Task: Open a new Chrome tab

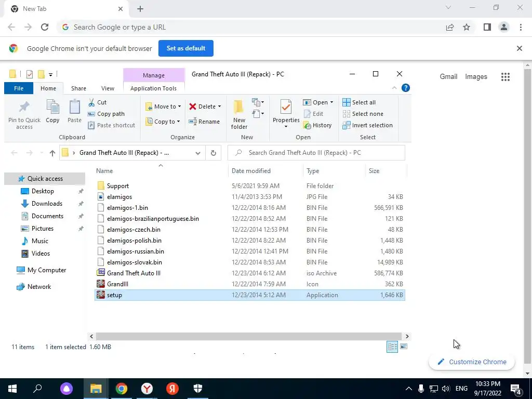Action: 140,9
